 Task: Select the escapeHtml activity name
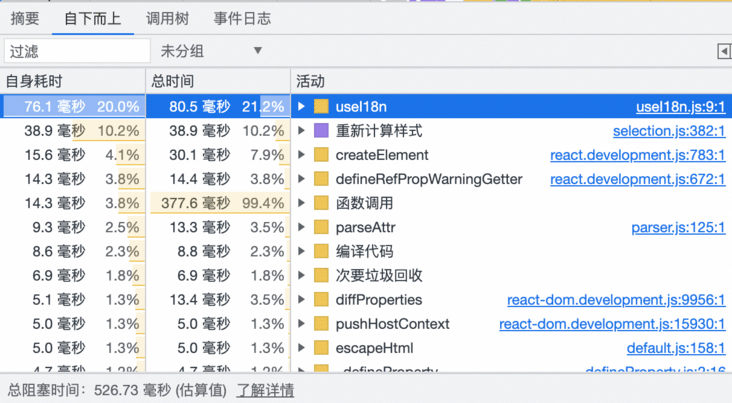coord(374,348)
